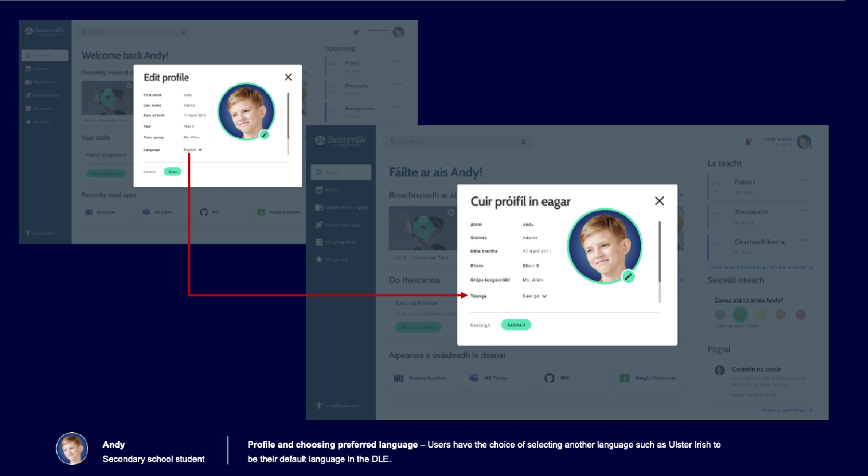The height and width of the screenshot is (476, 868).
Task: Click the search filter icon in the English window
Action: click(x=184, y=32)
